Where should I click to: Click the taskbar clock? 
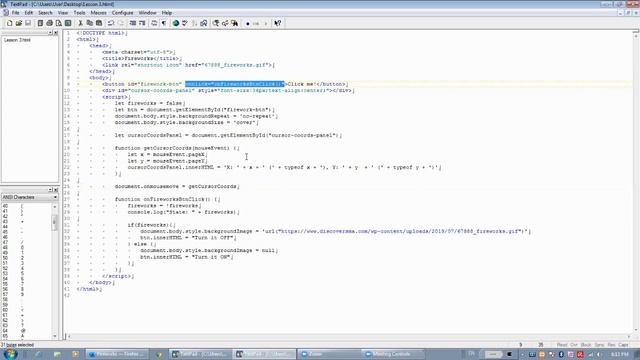619,354
